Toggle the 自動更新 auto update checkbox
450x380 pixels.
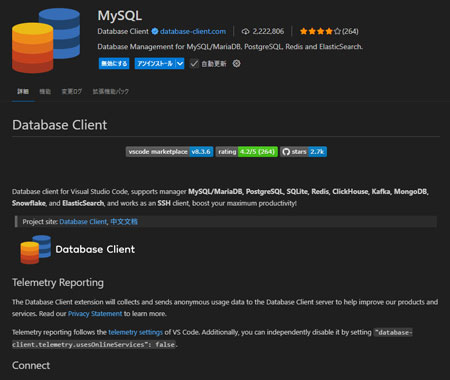[194, 63]
